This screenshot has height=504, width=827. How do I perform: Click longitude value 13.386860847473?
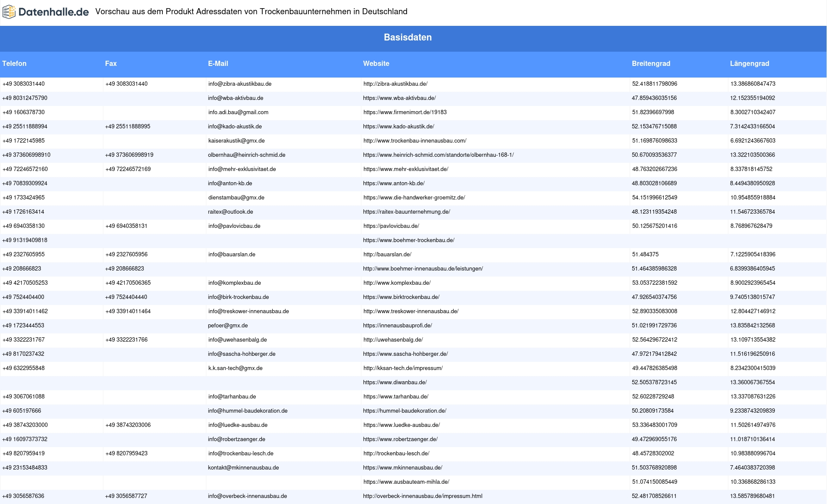pos(753,84)
